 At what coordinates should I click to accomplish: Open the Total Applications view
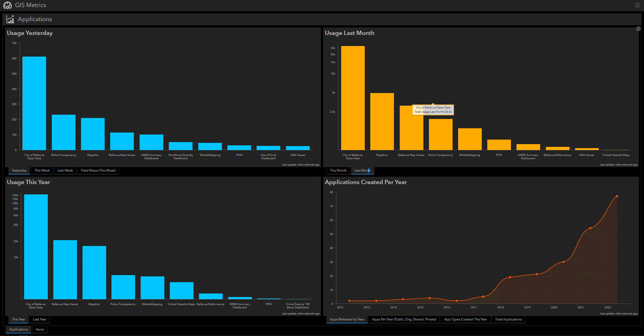coord(508,319)
